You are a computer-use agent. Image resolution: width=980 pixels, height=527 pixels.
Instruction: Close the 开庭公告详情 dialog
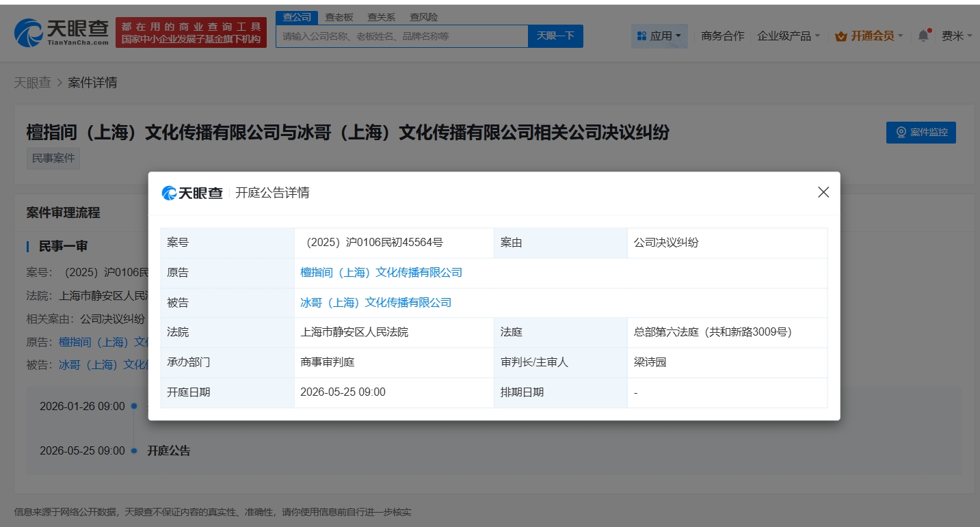click(823, 192)
